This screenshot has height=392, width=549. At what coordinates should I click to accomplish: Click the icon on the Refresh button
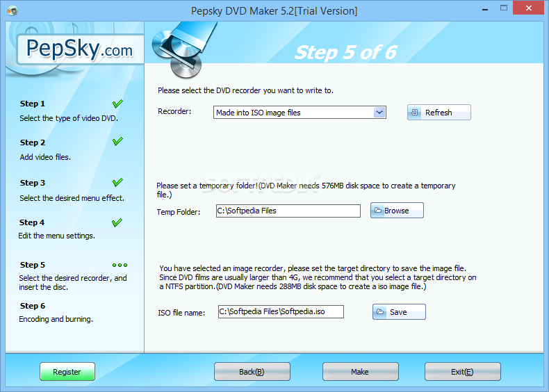(x=415, y=112)
